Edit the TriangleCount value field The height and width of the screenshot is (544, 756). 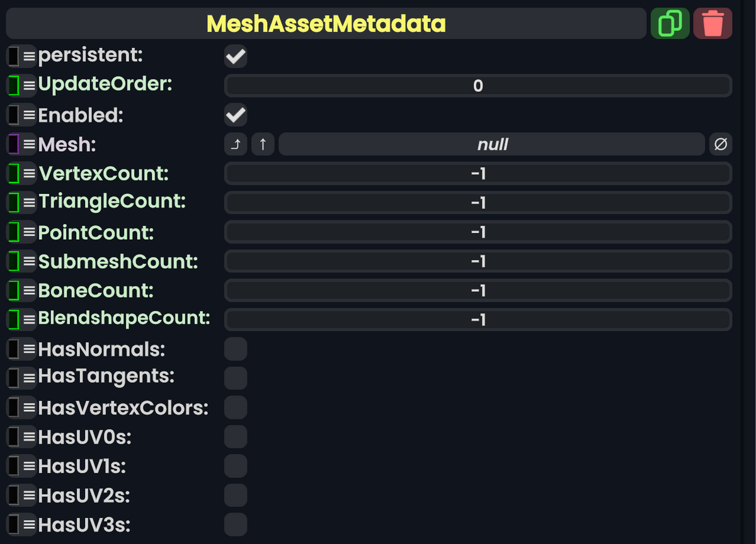479,202
